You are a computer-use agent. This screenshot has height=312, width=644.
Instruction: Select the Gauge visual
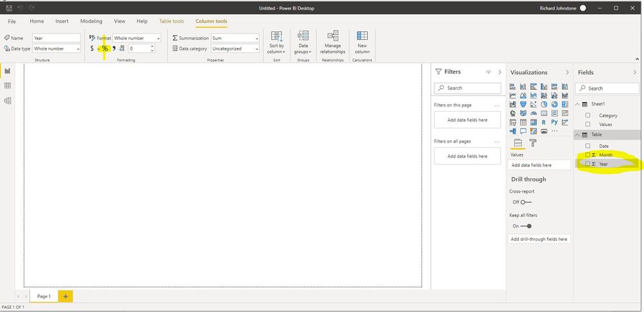(534, 113)
